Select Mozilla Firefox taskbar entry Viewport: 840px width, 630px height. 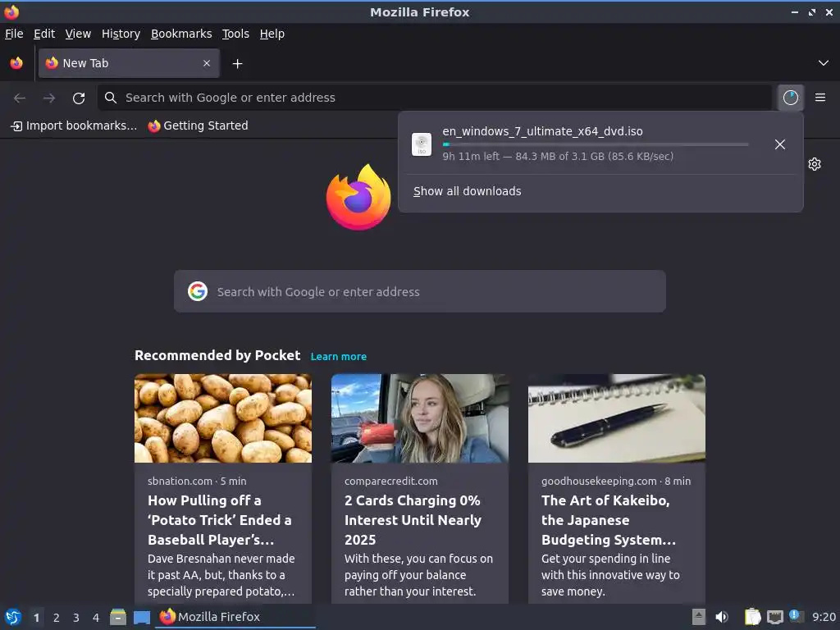pyautogui.click(x=235, y=617)
